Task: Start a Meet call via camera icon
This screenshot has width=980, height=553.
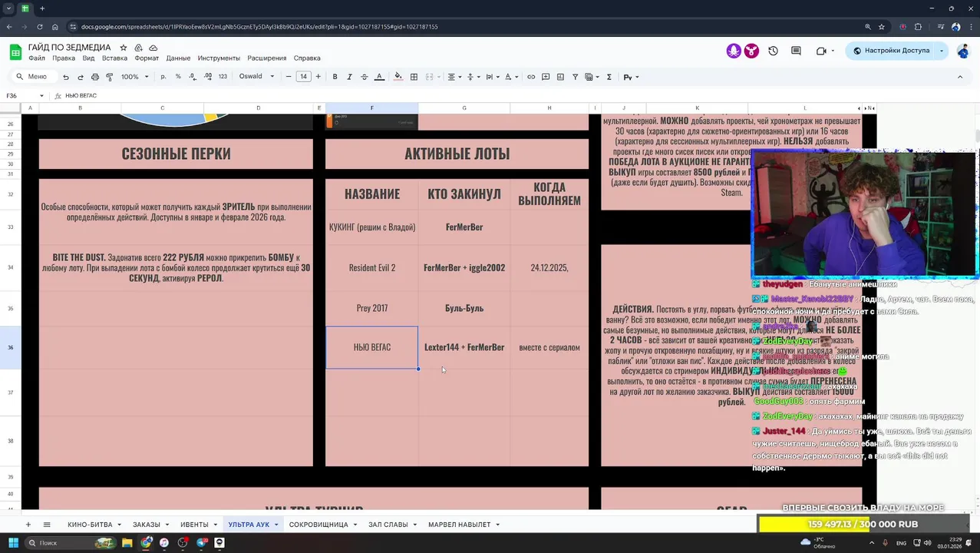Action: point(821,51)
